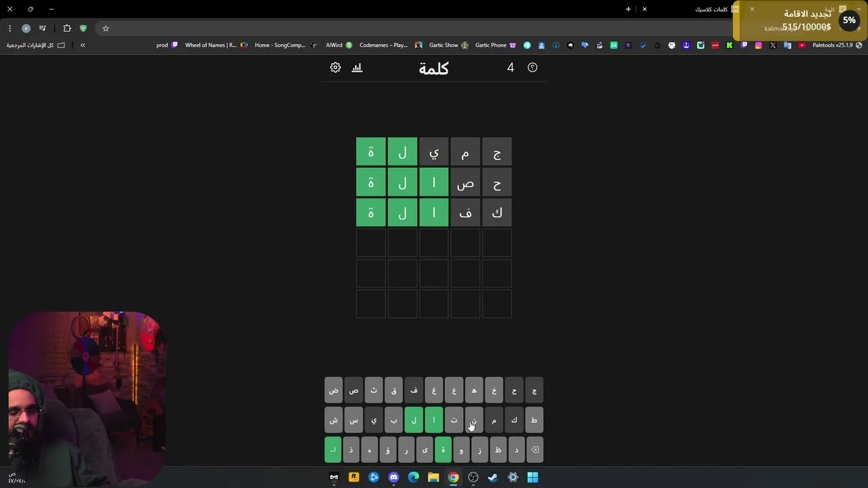
Task: Tap the green enter key on the keyboard
Action: point(333,449)
